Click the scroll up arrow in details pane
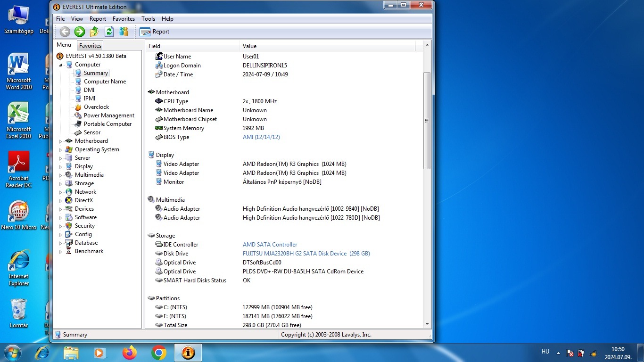This screenshot has width=644, height=362. click(427, 45)
